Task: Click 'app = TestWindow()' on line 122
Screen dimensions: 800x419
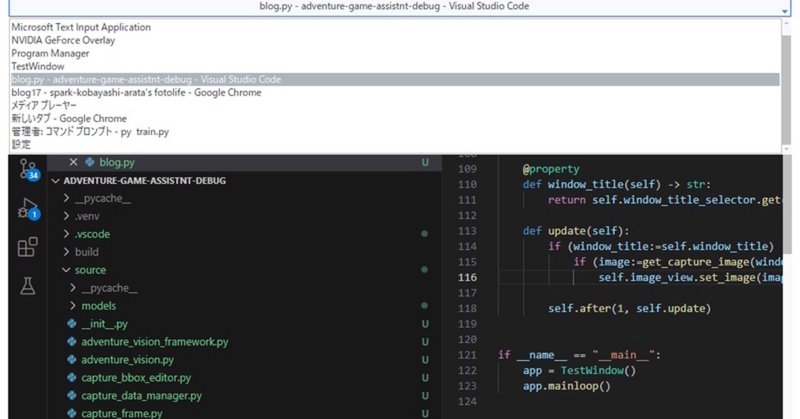Action: pyautogui.click(x=579, y=371)
